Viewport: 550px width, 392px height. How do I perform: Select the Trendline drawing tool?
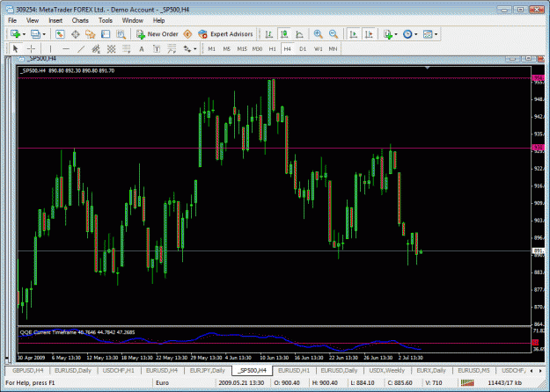point(81,48)
